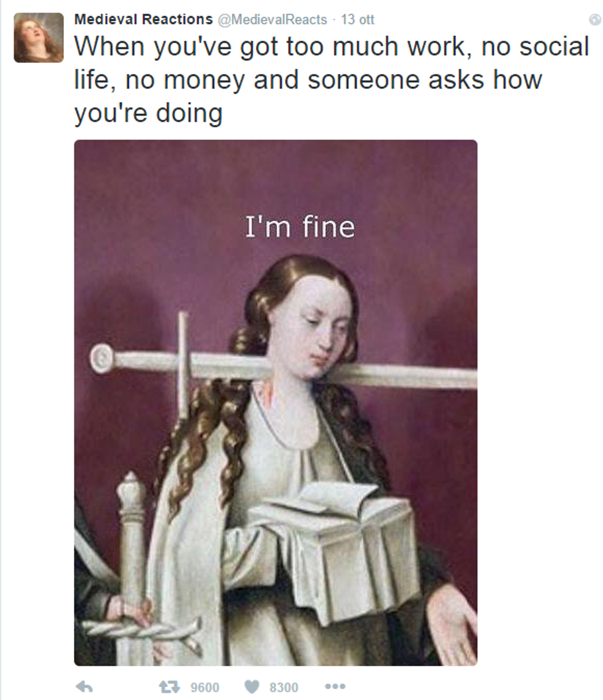View the 9600 retweets count
Viewport: 603px width, 700px height.
[x=205, y=687]
